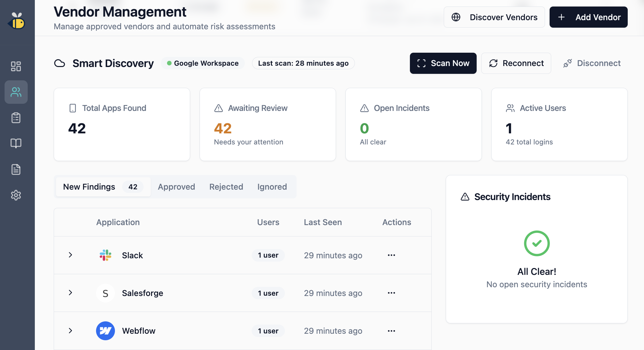Click the Actions column header

coord(397,222)
